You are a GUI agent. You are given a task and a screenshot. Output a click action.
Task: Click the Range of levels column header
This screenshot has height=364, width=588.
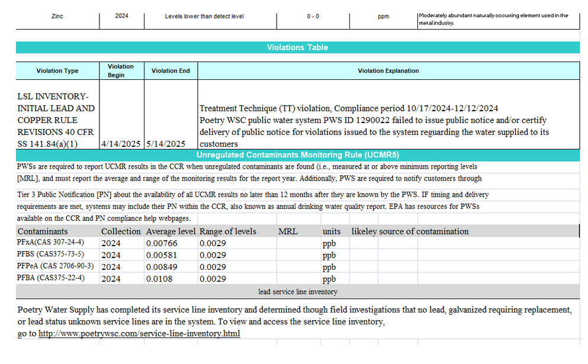tap(227, 231)
